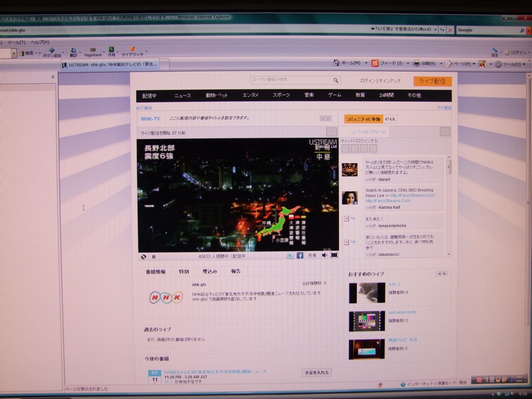
Task: Select the USTREAM nhk-gtv browser tab
Action: pos(111,64)
